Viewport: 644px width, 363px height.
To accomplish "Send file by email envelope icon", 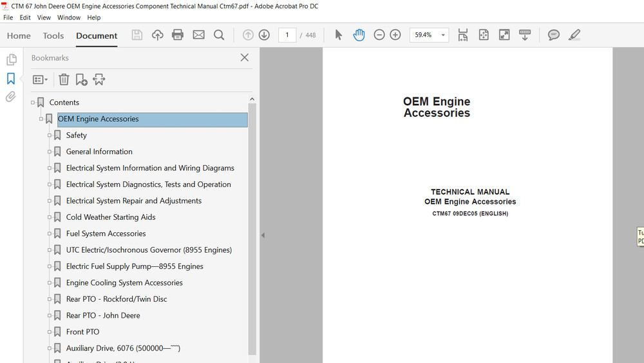I will pyautogui.click(x=198, y=35).
